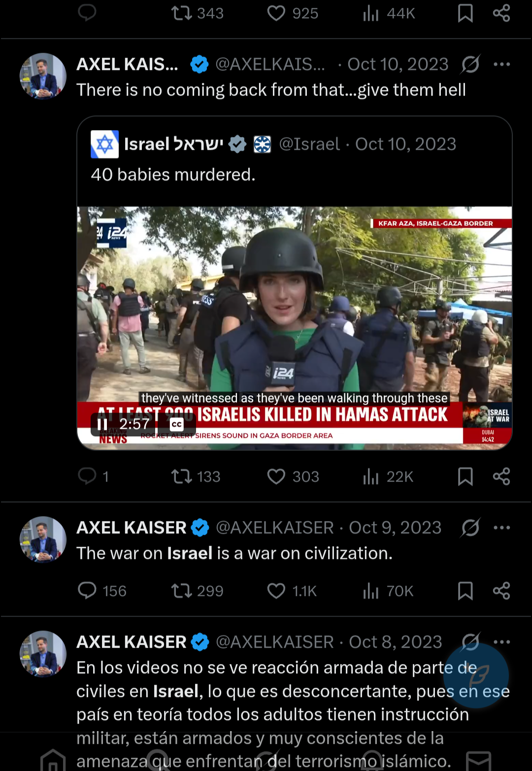
Task: Share the Oct 10 quote tweet
Action: (x=501, y=476)
